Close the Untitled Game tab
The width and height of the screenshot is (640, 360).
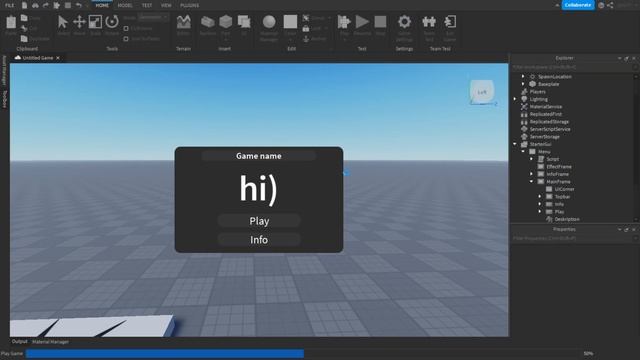(x=58, y=58)
